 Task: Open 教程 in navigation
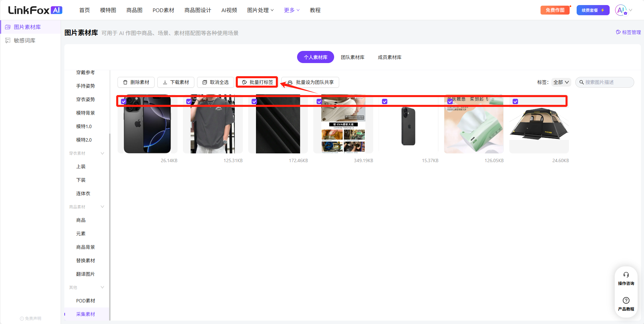[315, 10]
